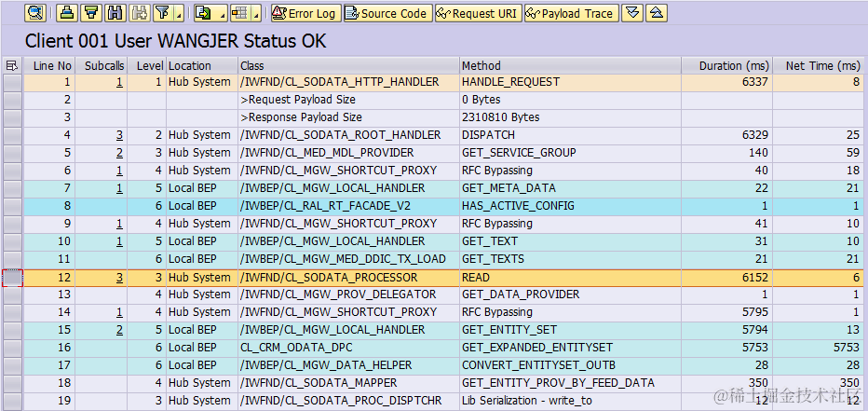Select row 19 using its row selector
Image resolution: width=868 pixels, height=411 pixels.
pyautogui.click(x=12, y=401)
